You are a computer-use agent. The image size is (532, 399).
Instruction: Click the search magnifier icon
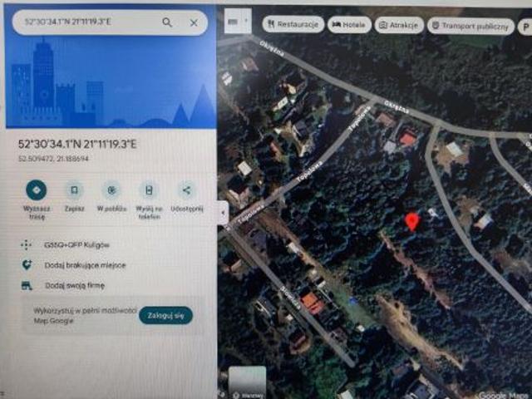(167, 22)
